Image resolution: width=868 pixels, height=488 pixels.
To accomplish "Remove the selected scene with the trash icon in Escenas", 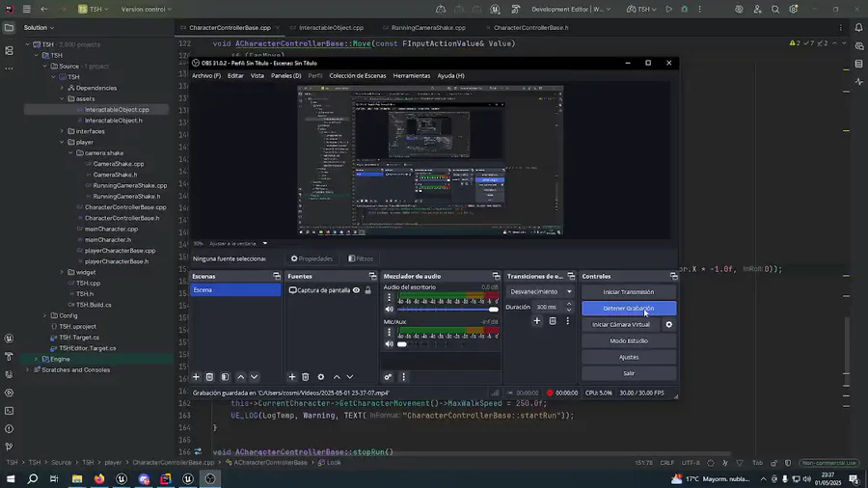I will click(x=210, y=377).
